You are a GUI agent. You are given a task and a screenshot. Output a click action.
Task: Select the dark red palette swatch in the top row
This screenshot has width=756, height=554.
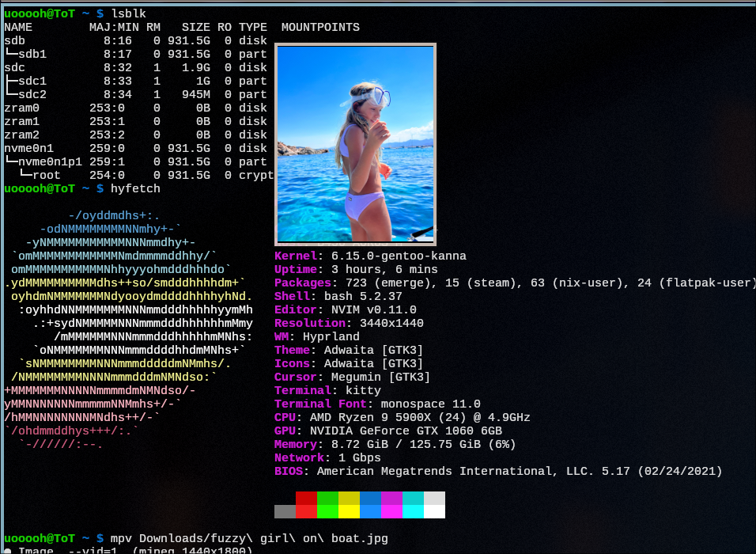pos(306,498)
